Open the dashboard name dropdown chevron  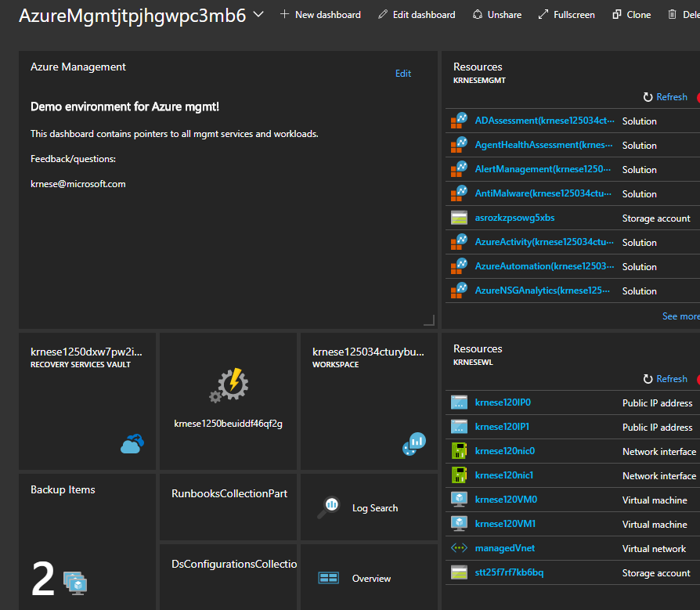point(258,14)
